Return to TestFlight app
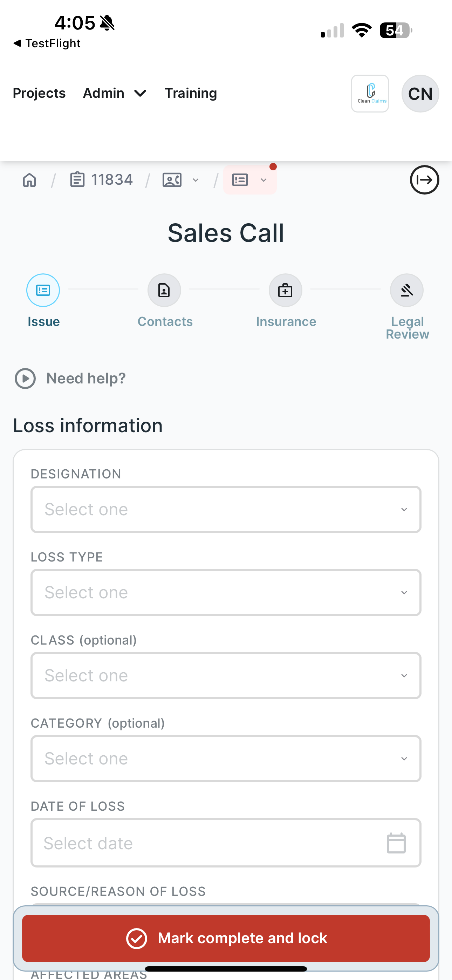 click(47, 43)
